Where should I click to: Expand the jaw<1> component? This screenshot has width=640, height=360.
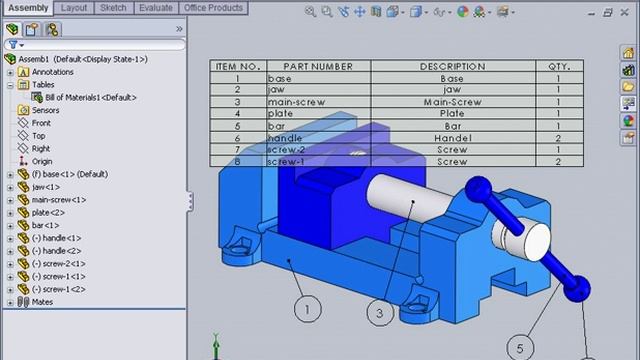10,188
